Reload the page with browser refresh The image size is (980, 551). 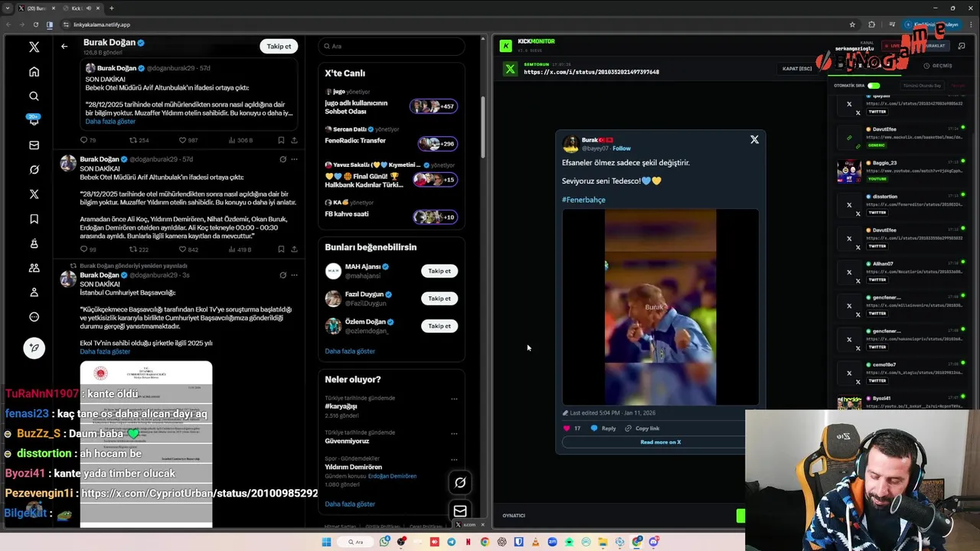[x=35, y=24]
